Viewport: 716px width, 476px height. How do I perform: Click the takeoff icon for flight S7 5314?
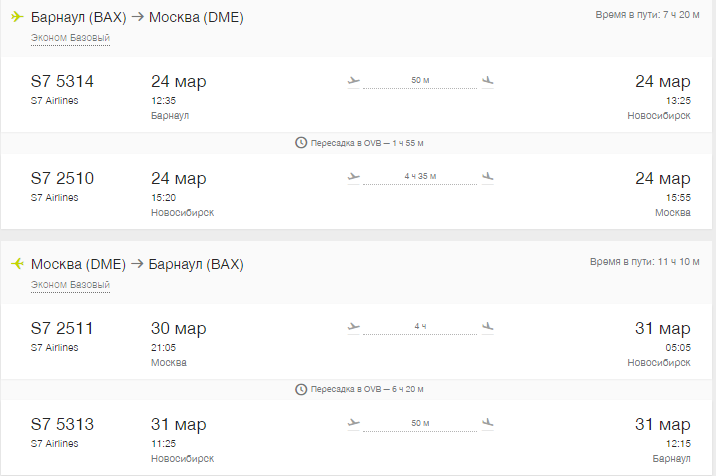[x=353, y=81]
